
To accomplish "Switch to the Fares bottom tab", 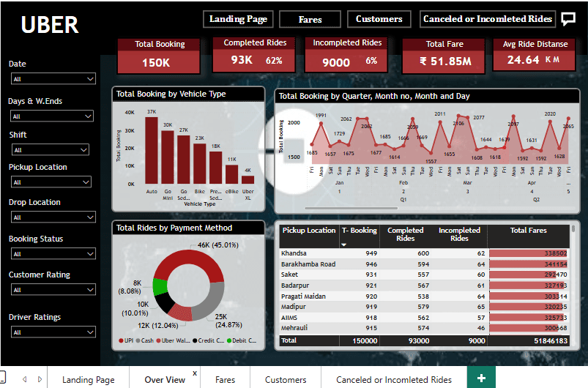I will 225,380.
